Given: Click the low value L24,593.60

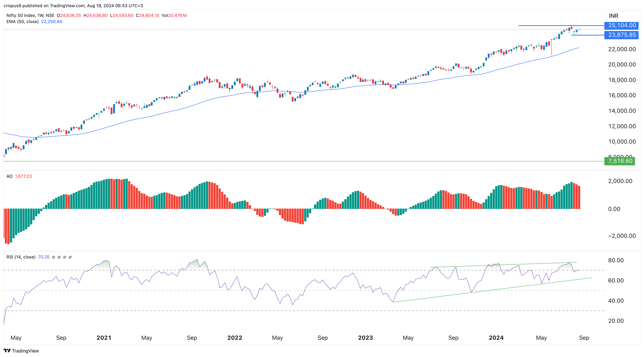Looking at the screenshot, I should 122,15.
